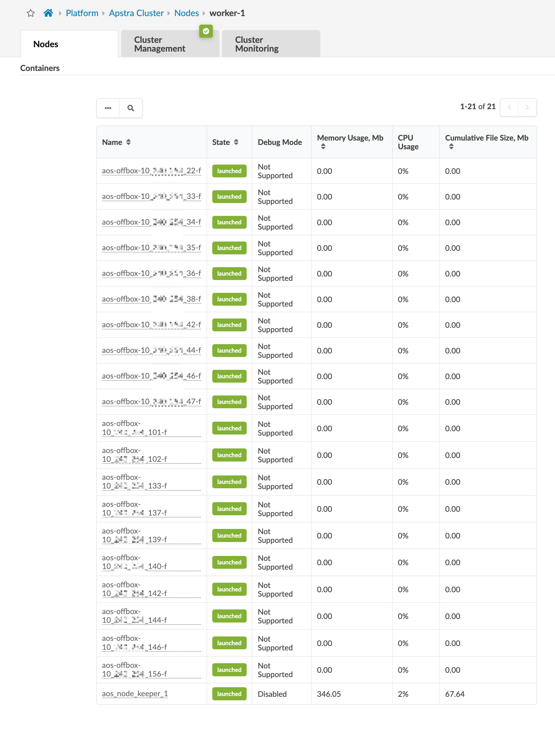Open the three-dots options menu
The image size is (555, 756).
108,108
